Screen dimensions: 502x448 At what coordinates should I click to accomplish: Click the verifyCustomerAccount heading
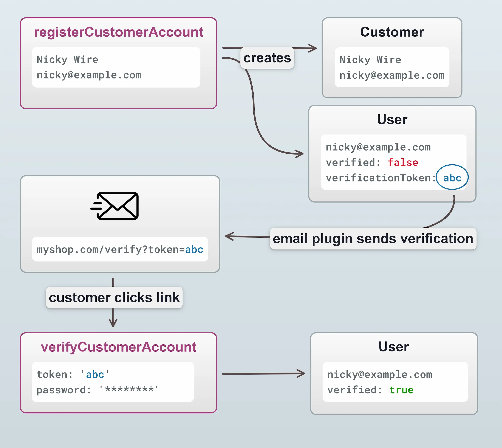tap(118, 347)
